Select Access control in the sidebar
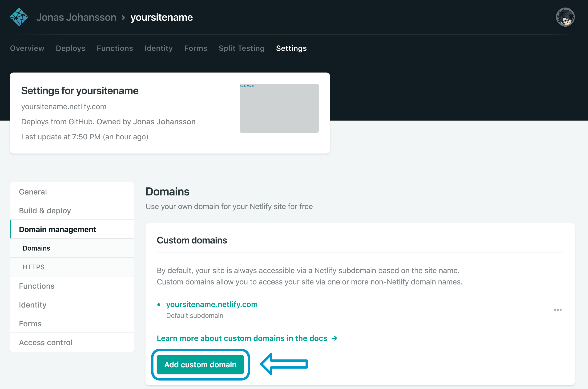 [x=72, y=342]
